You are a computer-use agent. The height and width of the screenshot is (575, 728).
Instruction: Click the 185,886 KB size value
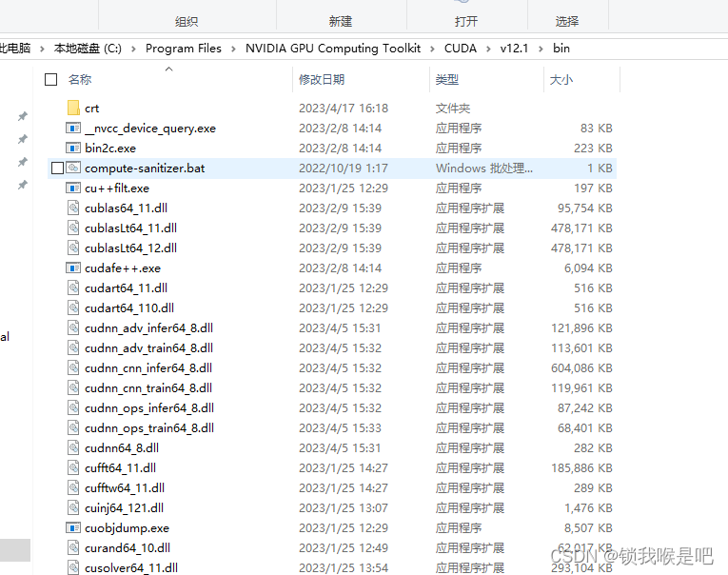[581, 467]
